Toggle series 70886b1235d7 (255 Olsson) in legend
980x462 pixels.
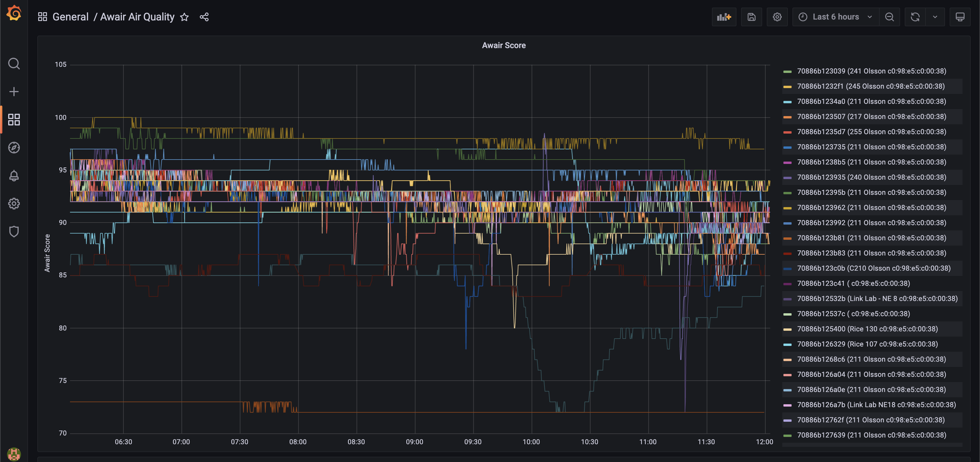click(871, 132)
